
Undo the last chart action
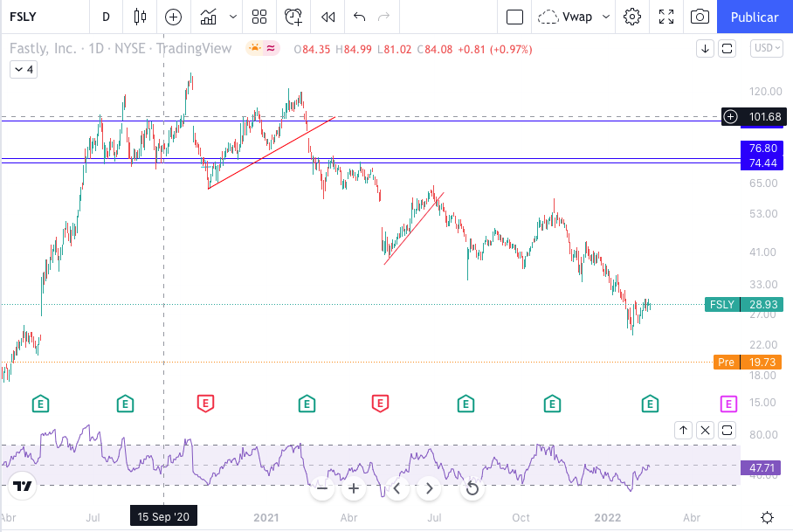359,17
